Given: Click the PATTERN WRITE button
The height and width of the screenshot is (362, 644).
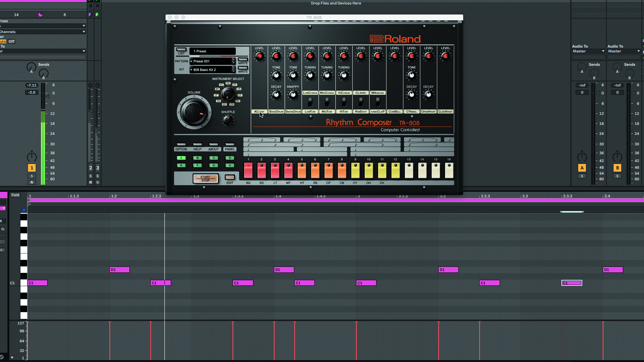Looking at the screenshot, I should 243,59.
